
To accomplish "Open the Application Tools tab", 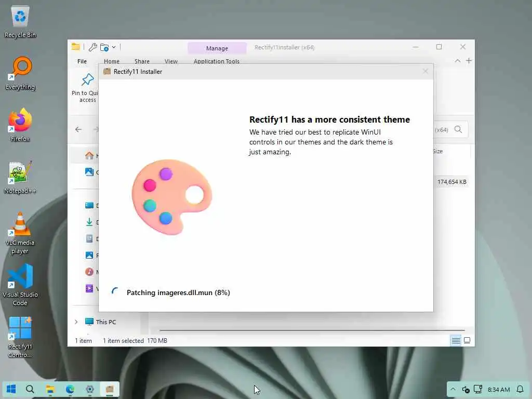I will coord(217,61).
